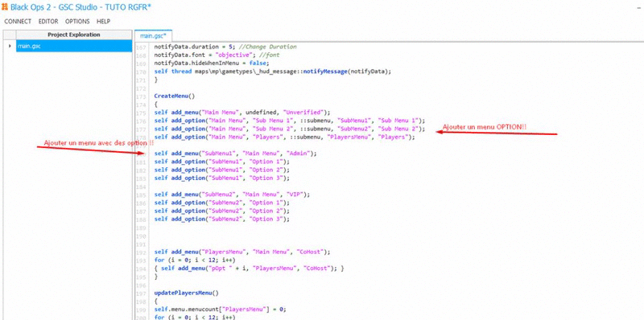Click line number 172 in the gutter
The height and width of the screenshot is (320, 644).
pyautogui.click(x=141, y=88)
